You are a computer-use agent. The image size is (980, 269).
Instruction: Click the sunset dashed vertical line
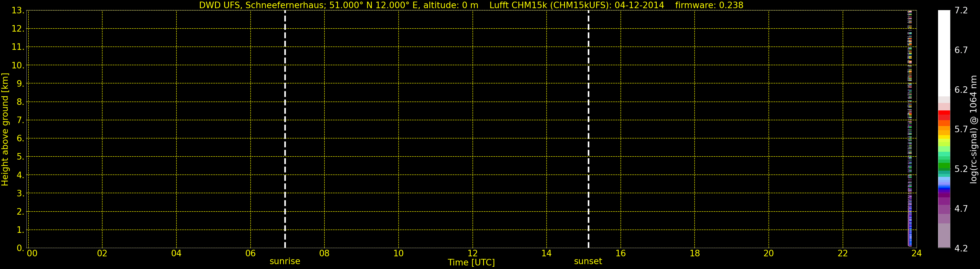(x=588, y=129)
